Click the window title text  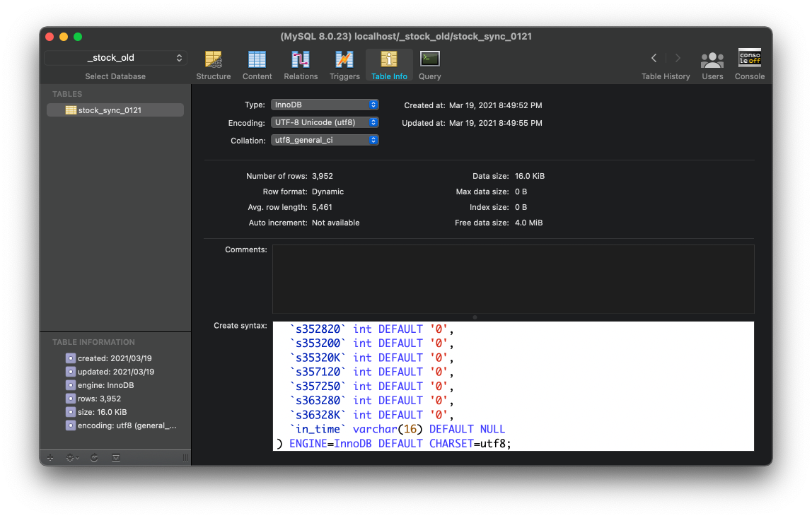[x=406, y=36]
